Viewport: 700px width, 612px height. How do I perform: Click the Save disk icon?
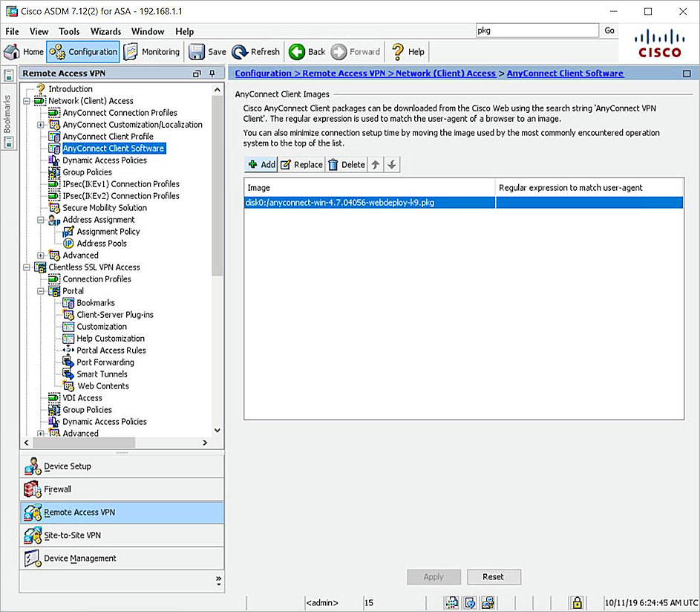point(197,52)
